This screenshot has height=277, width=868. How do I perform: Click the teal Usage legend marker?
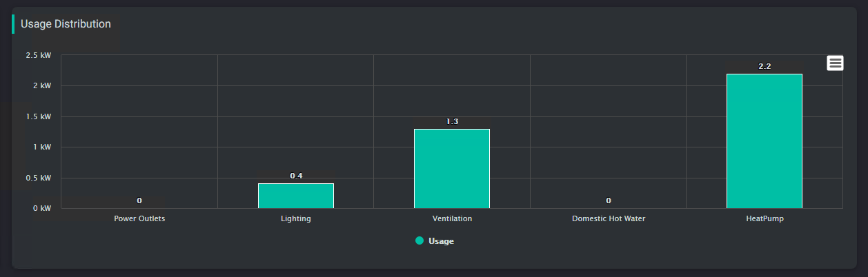point(419,241)
